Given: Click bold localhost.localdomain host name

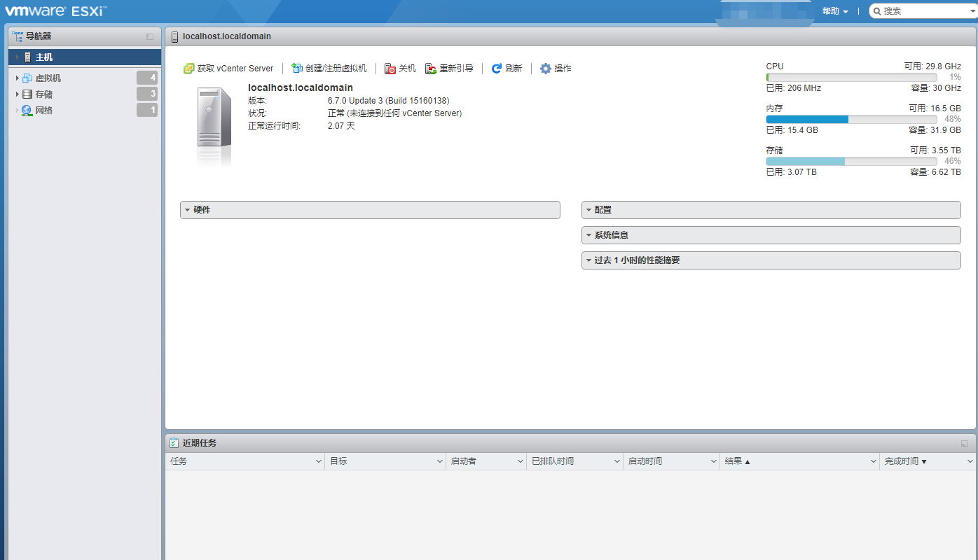Looking at the screenshot, I should click(301, 87).
